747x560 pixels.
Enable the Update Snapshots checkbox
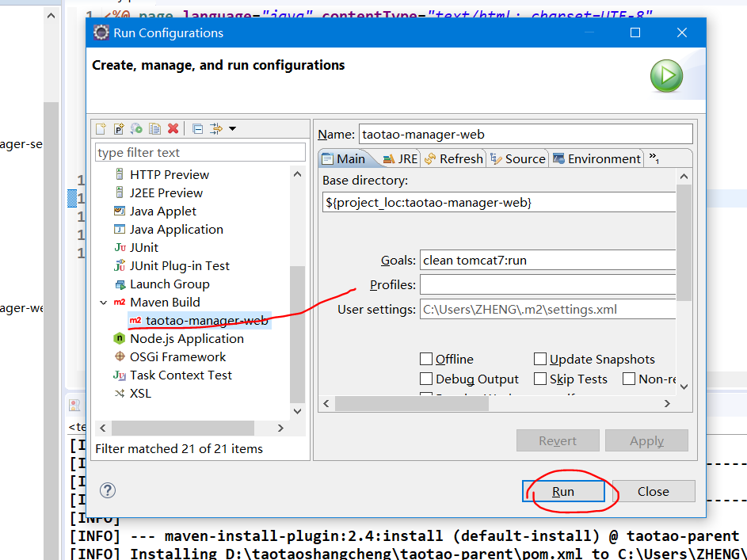tap(539, 359)
